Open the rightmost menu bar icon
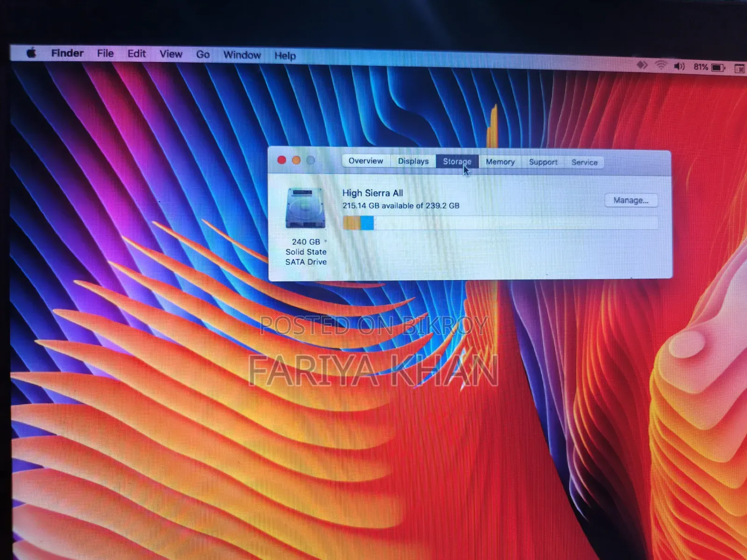The width and height of the screenshot is (747, 560). 740,69
